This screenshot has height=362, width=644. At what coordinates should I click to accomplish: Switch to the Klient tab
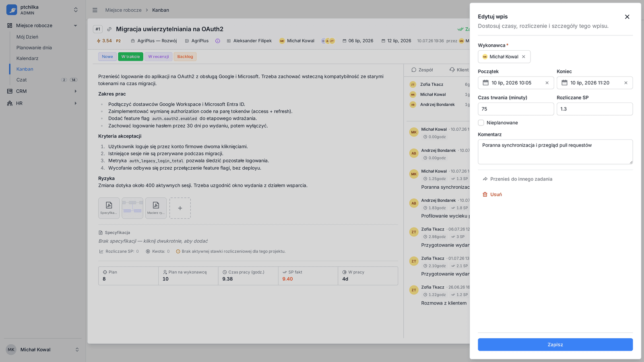pos(459,70)
